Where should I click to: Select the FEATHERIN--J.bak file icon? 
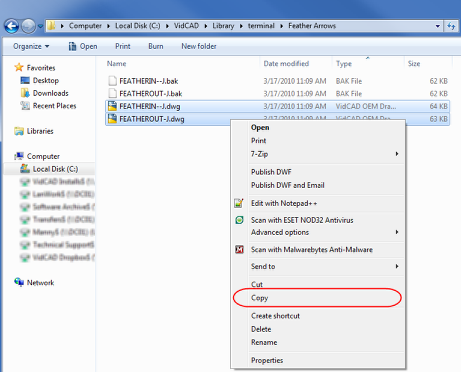[112, 81]
